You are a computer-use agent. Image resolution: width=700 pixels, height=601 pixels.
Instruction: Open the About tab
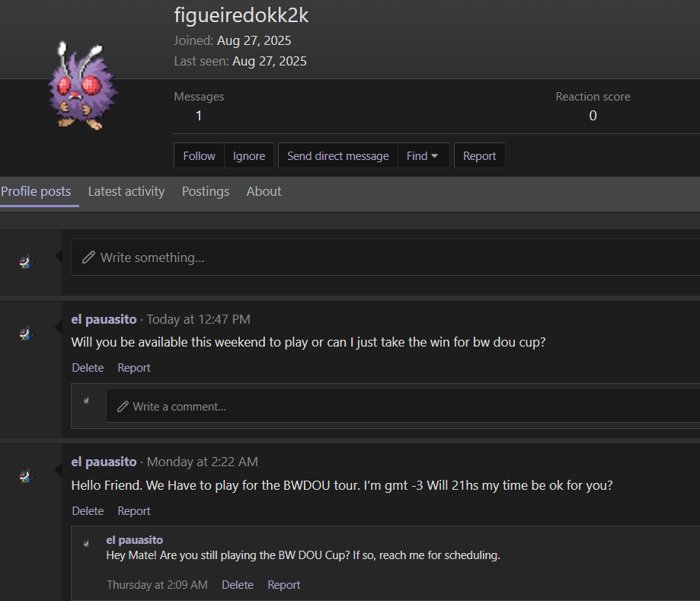(x=264, y=191)
